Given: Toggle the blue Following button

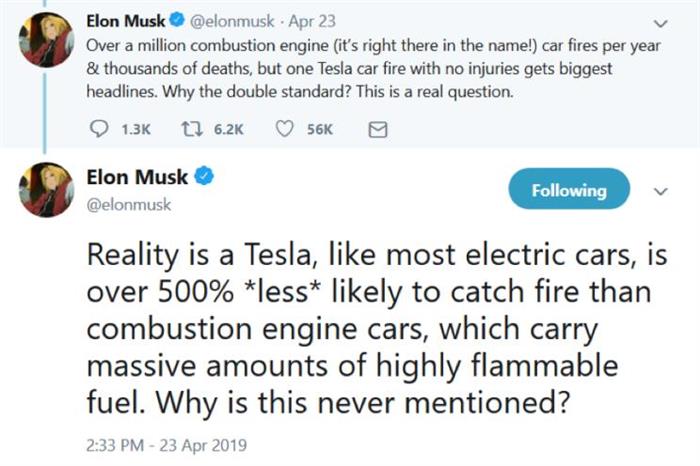Looking at the screenshot, I should [x=569, y=189].
